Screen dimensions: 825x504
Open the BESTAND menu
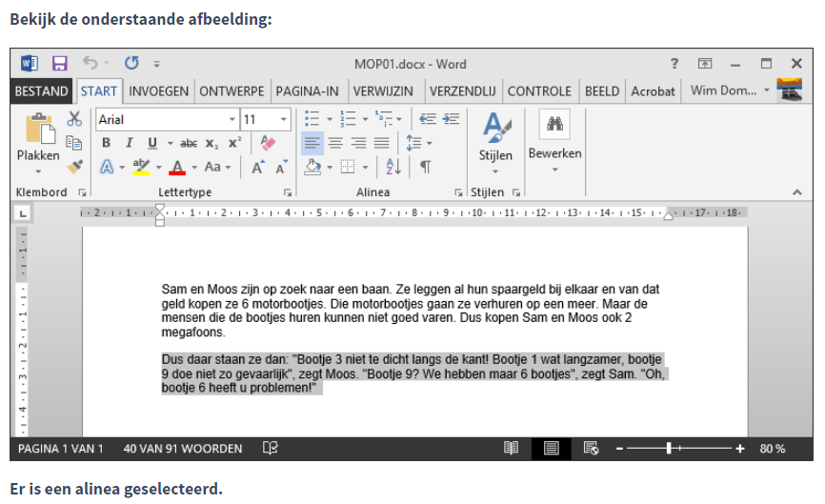pyautogui.click(x=41, y=91)
